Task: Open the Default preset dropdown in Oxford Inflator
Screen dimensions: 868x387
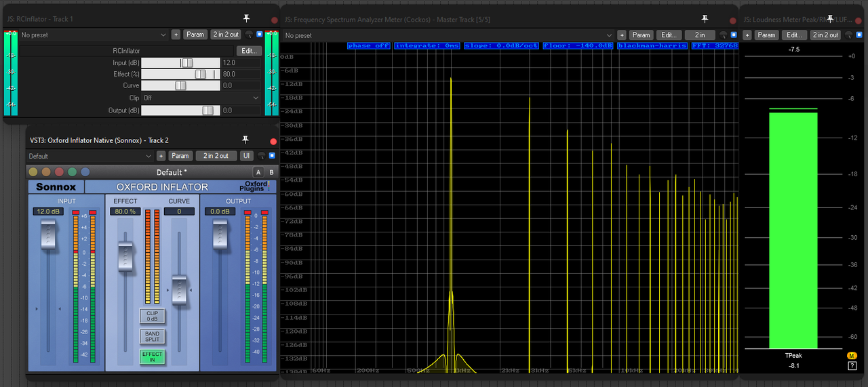Action: (89, 156)
